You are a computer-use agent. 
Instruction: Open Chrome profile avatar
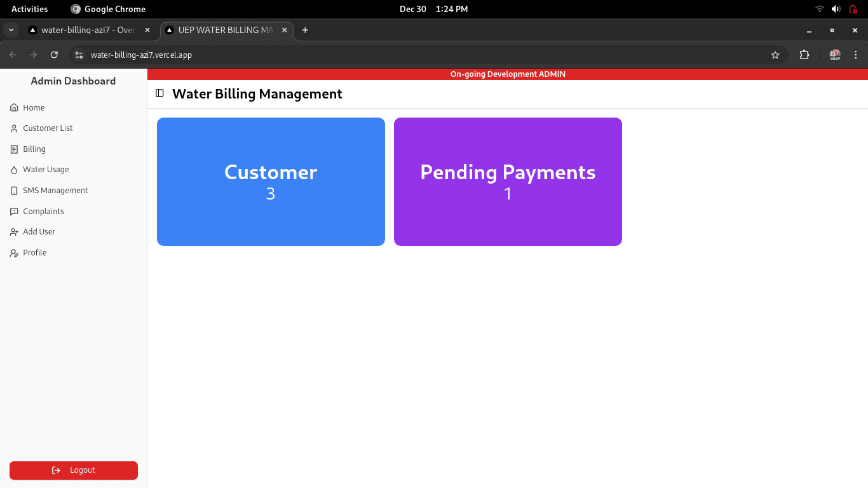(x=835, y=55)
